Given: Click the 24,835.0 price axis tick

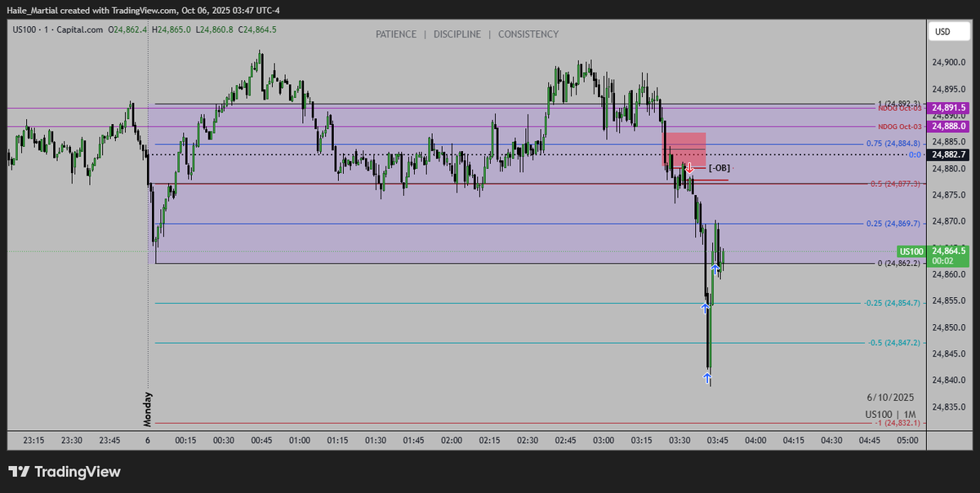Looking at the screenshot, I should [x=949, y=406].
